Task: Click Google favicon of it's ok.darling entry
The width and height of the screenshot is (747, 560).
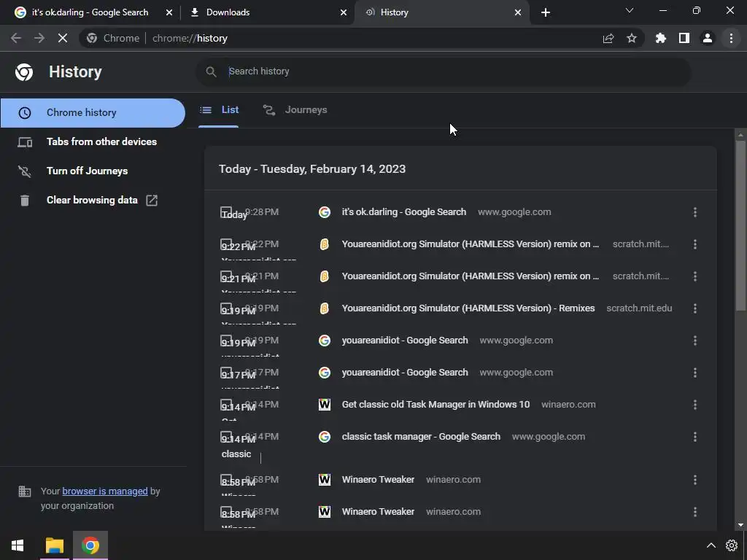Action: coord(325,212)
